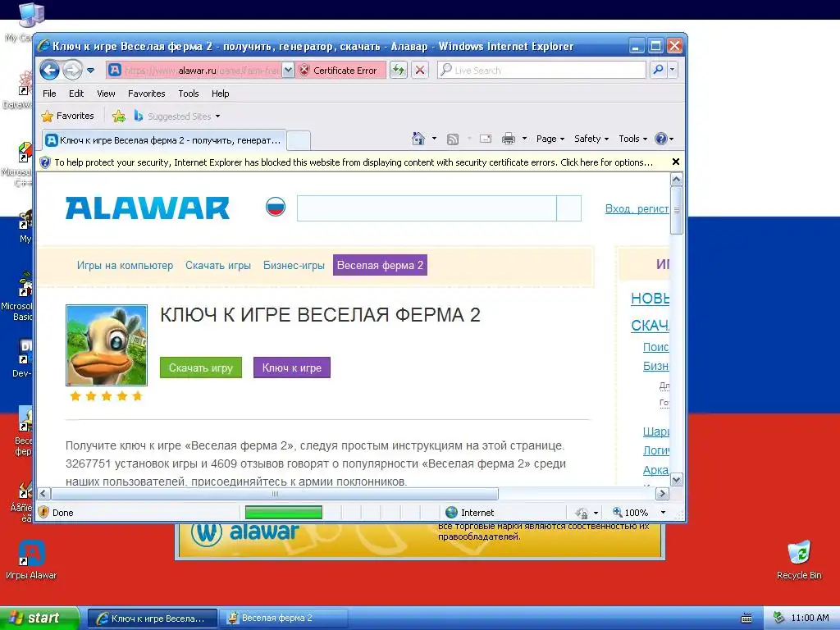Click the ALAWAR logo
Image resolution: width=840 pixels, height=630 pixels.
click(148, 208)
